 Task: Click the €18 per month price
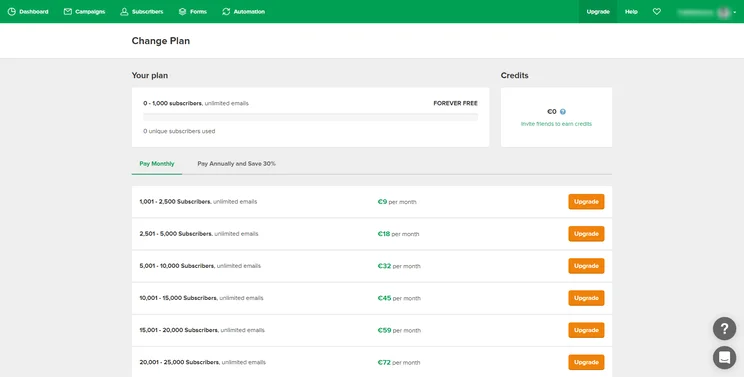click(x=398, y=234)
